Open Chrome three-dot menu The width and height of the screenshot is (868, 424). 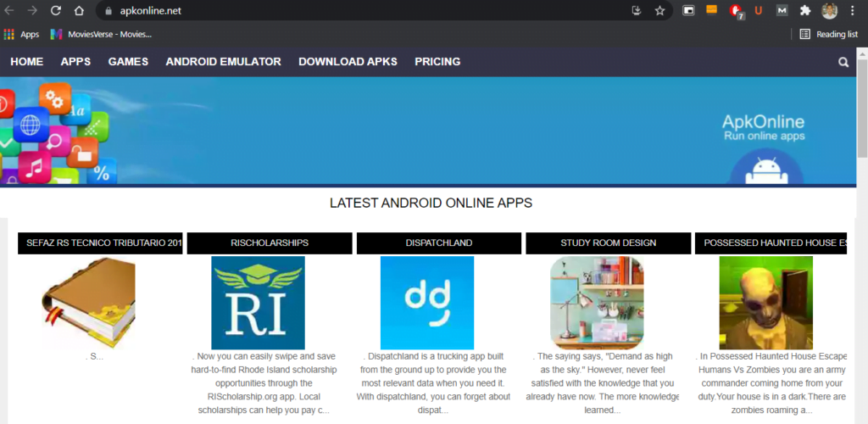point(852,10)
